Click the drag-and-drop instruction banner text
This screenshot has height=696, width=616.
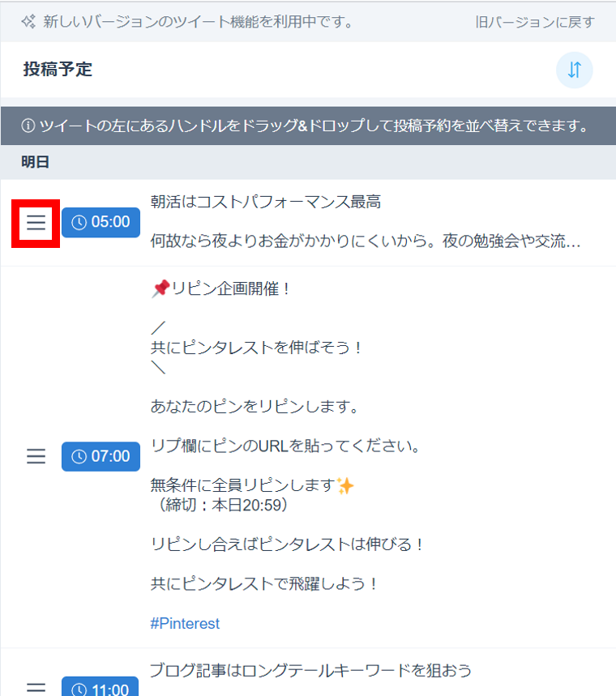314,126
